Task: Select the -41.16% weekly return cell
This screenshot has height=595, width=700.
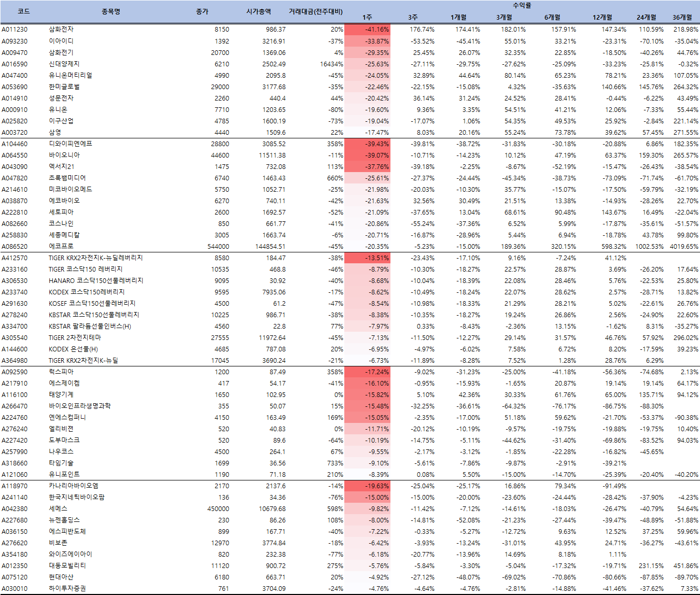Action: pyautogui.click(x=367, y=30)
